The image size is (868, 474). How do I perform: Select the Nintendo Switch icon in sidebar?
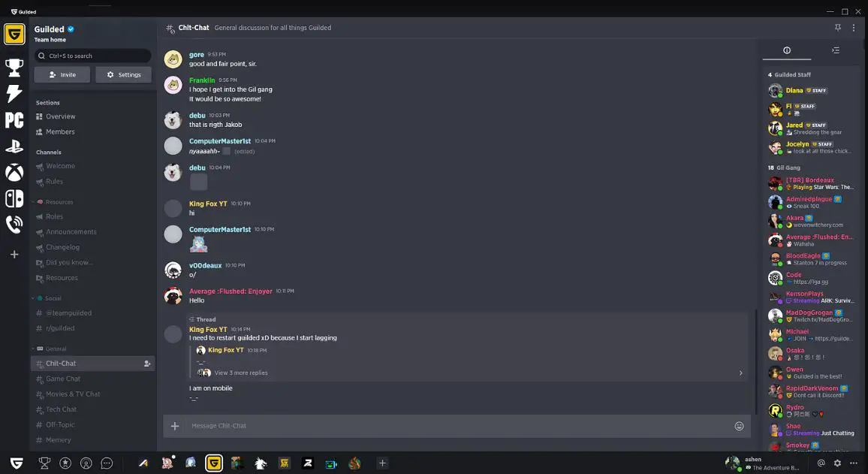(15, 198)
